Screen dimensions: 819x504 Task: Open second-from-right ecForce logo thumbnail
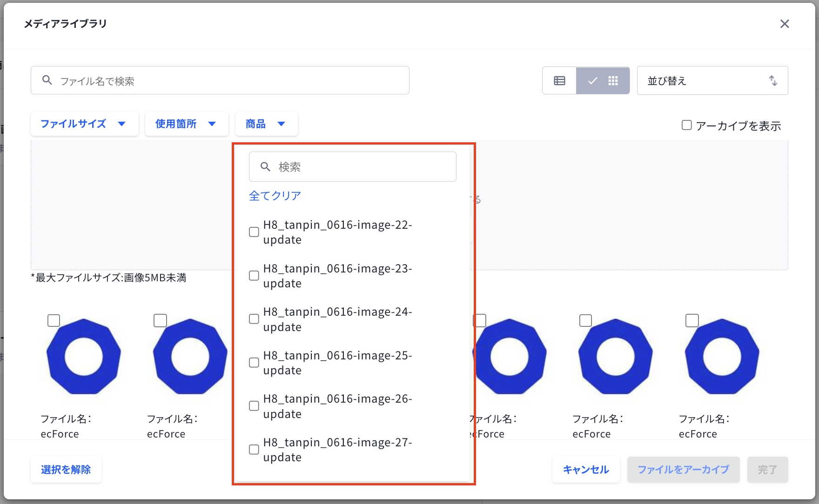tap(616, 357)
